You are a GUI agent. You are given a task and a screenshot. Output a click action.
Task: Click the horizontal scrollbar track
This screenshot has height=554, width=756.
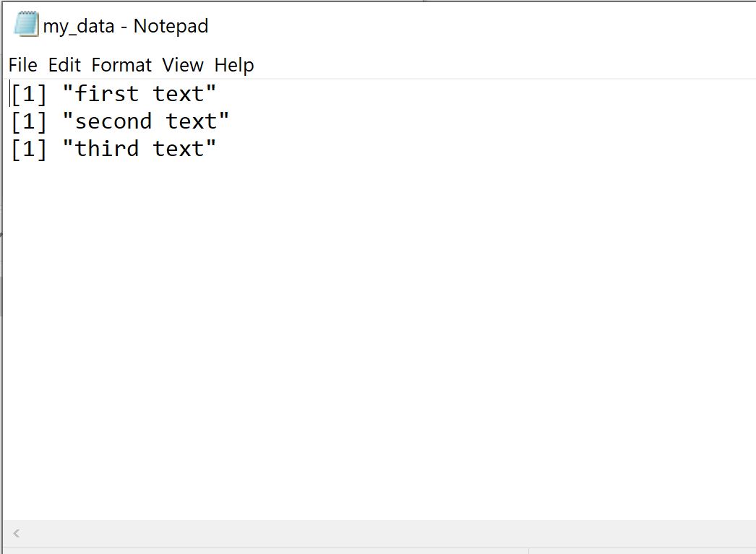386,533
